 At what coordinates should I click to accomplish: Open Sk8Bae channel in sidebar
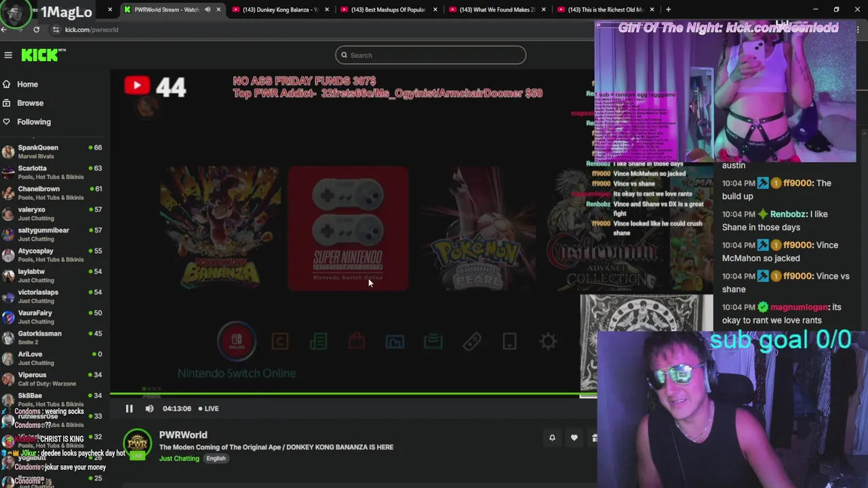click(x=52, y=400)
